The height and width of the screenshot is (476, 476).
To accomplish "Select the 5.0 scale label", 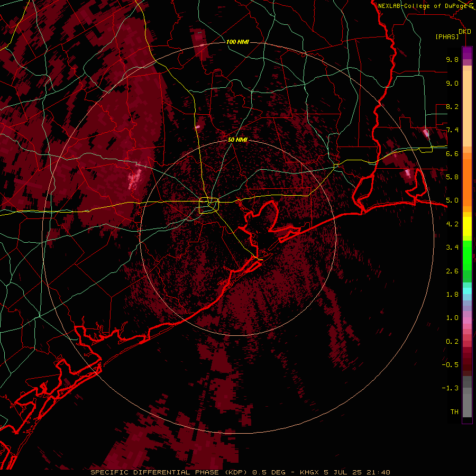I will 452,200.
